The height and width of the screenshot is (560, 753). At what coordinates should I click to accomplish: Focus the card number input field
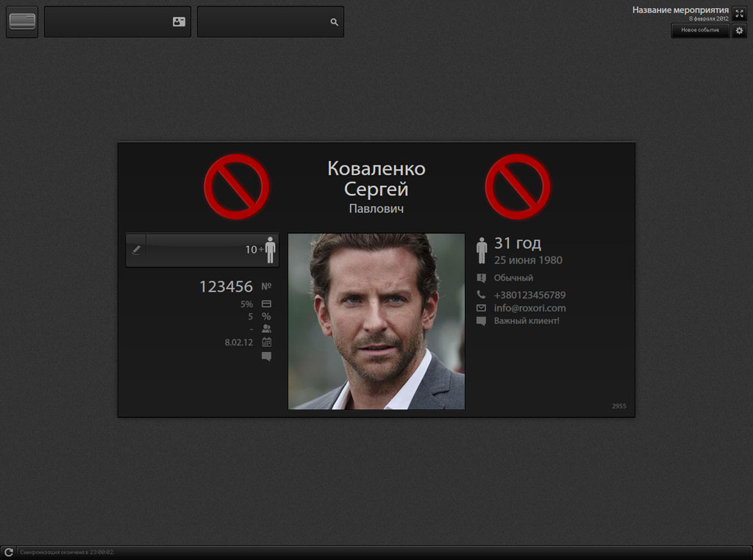pyautogui.click(x=118, y=21)
